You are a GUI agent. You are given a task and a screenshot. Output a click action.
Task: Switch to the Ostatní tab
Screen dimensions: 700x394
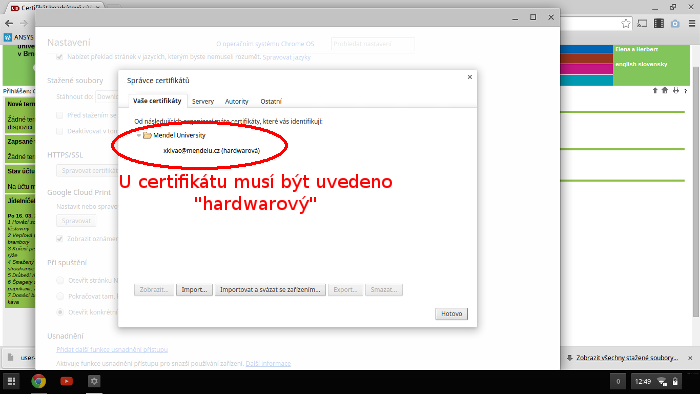coord(271,102)
